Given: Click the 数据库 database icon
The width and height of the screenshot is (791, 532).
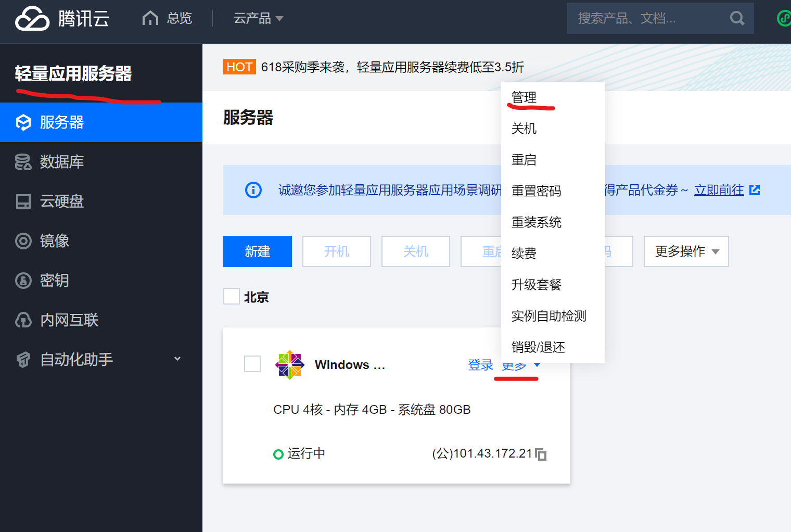Looking at the screenshot, I should click(23, 162).
